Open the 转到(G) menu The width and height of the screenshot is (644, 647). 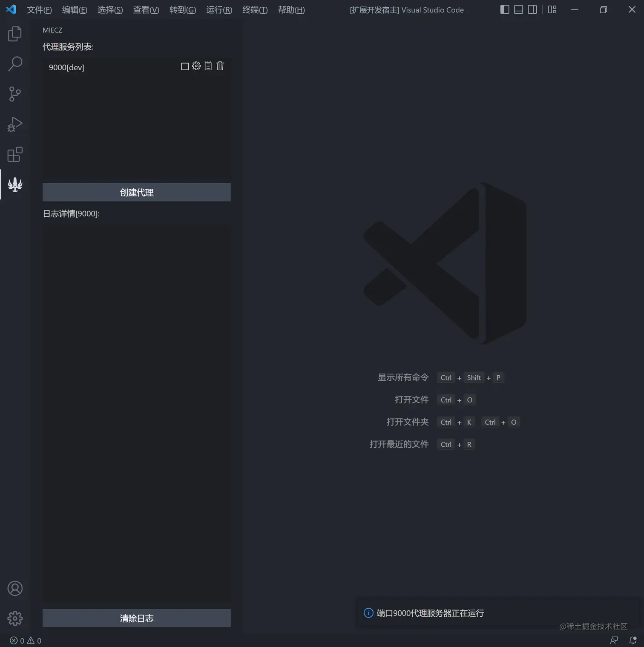click(183, 10)
